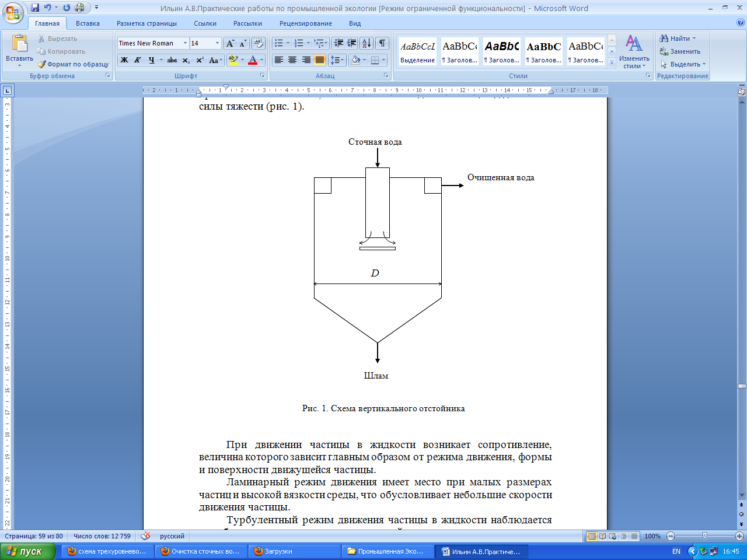Toggle show paragraph marks ¶

click(x=382, y=43)
